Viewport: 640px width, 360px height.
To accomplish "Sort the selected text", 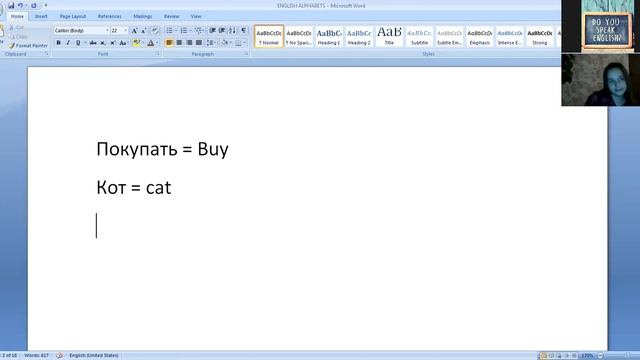I will (x=233, y=31).
